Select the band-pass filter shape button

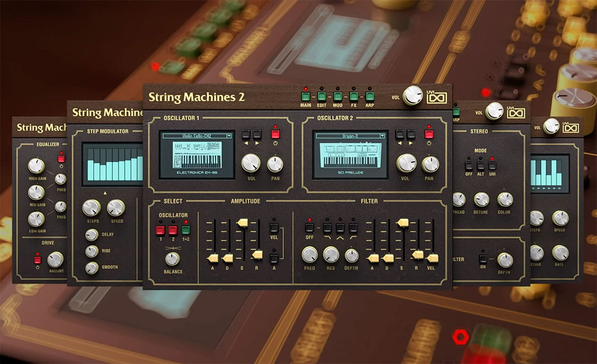coord(340,228)
